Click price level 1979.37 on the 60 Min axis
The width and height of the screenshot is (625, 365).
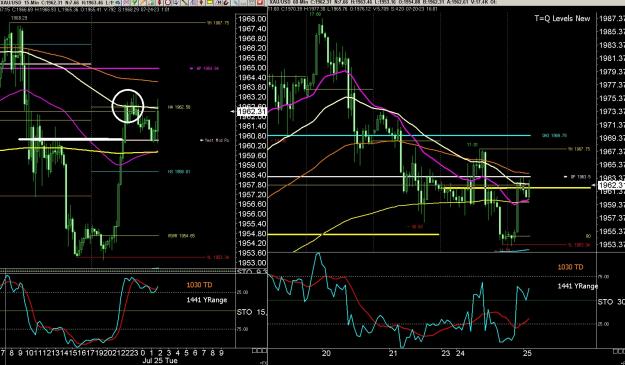612,72
